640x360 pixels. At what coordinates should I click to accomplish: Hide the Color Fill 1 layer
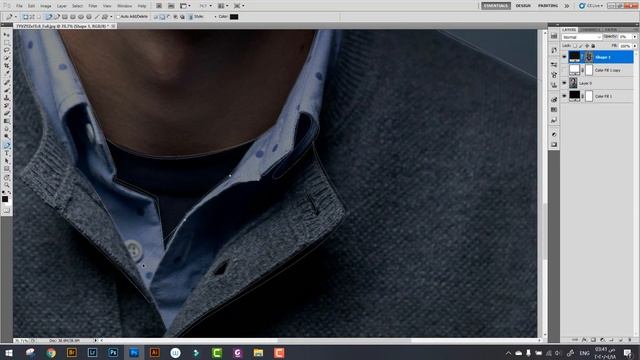564,96
